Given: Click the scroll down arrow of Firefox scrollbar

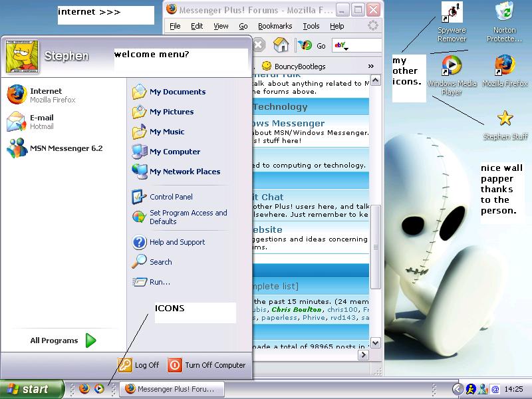Looking at the screenshot, I should click(375, 343).
